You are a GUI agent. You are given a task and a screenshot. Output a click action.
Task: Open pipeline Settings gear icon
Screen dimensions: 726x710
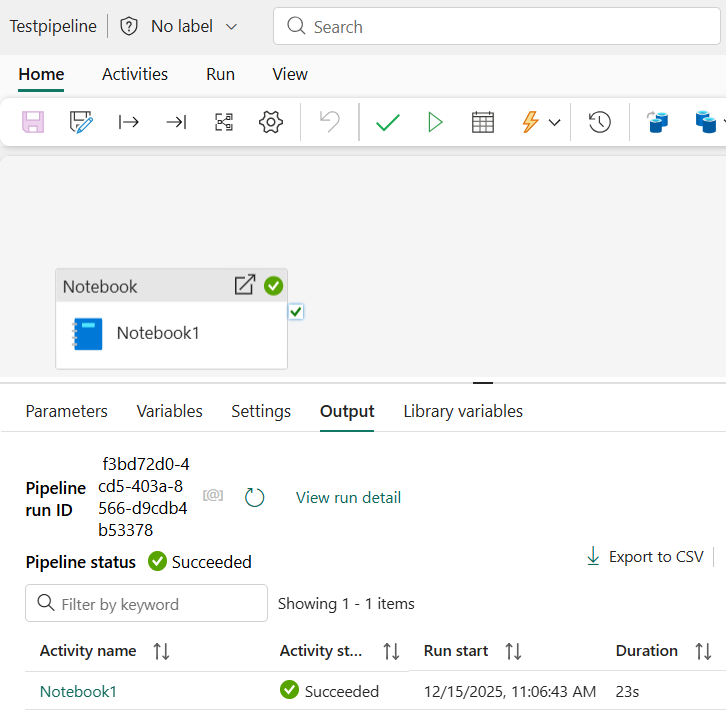pyautogui.click(x=270, y=122)
